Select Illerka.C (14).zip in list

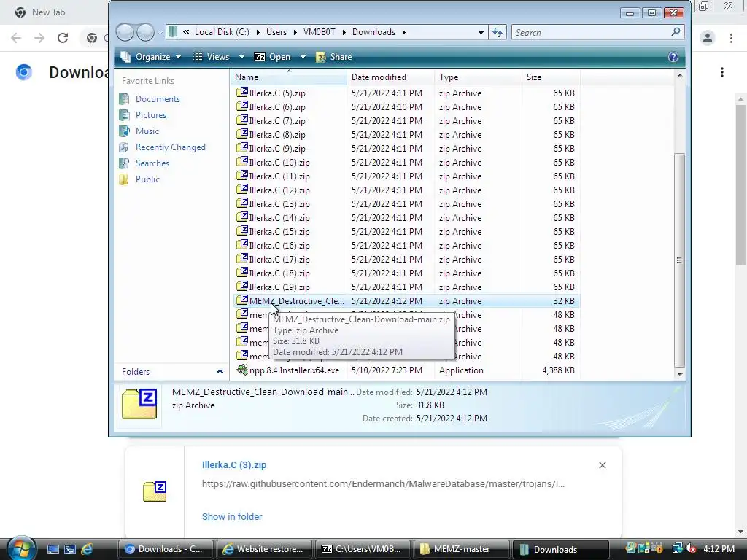click(x=279, y=217)
